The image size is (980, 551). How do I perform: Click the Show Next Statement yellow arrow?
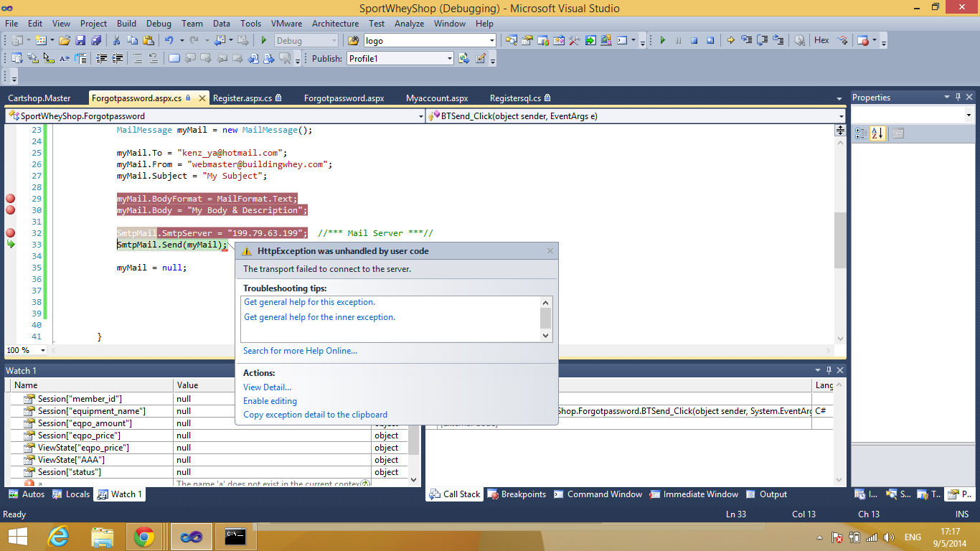[x=730, y=41]
